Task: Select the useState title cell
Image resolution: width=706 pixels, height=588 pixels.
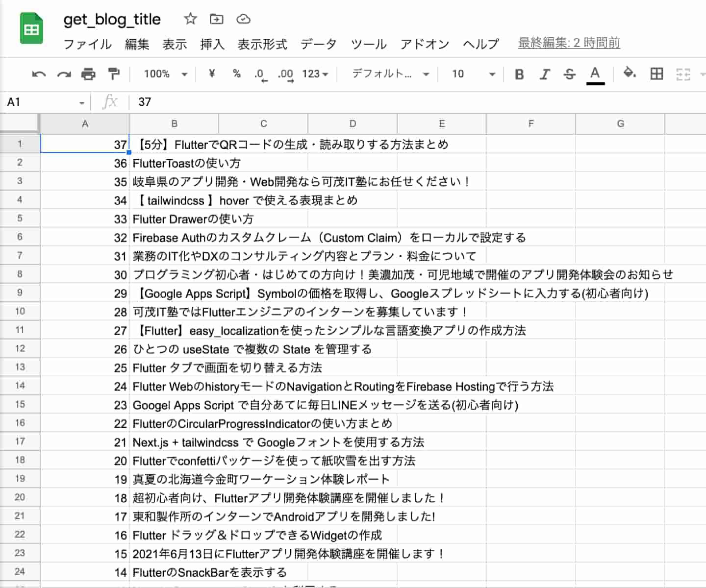Action: (x=174, y=349)
